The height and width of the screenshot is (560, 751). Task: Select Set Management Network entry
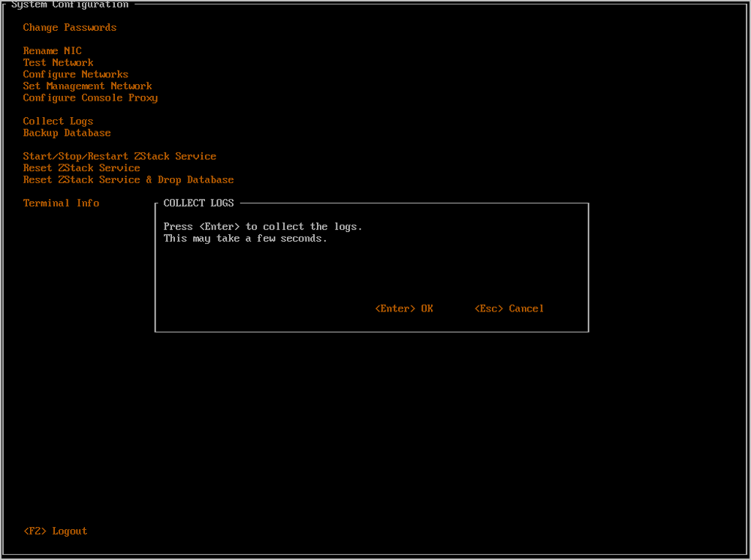(x=87, y=86)
